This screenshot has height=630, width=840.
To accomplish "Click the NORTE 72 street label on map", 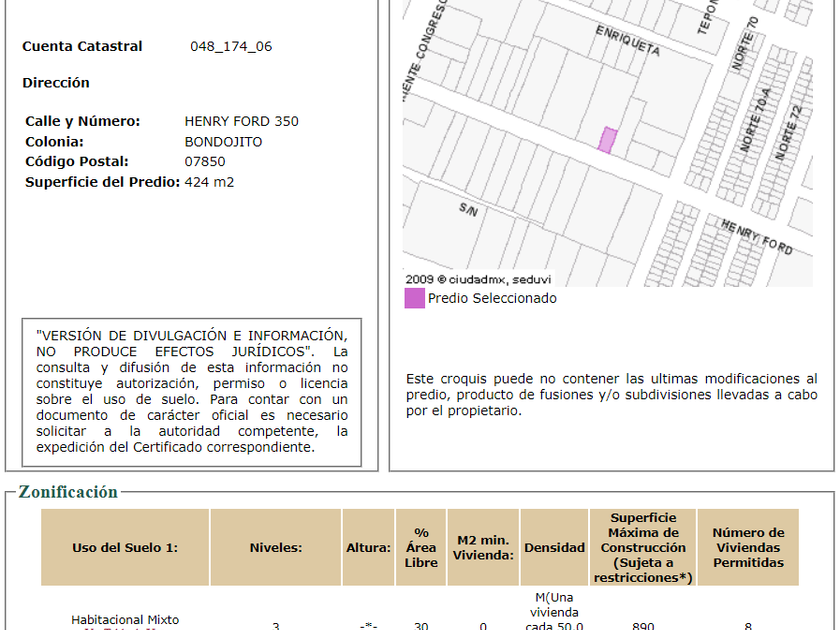I will point(789,133).
